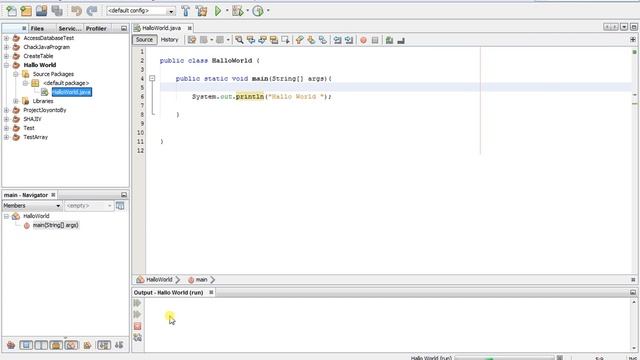The image size is (640, 360).
Task: Expand the CreateTable project node
Action: [x=7, y=56]
